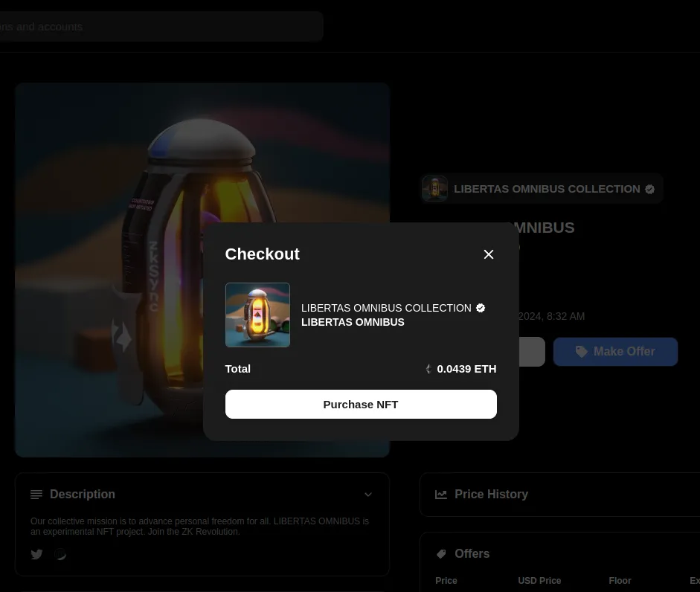The height and width of the screenshot is (592, 700).
Task: Click the Description lines icon
Action: pos(36,495)
